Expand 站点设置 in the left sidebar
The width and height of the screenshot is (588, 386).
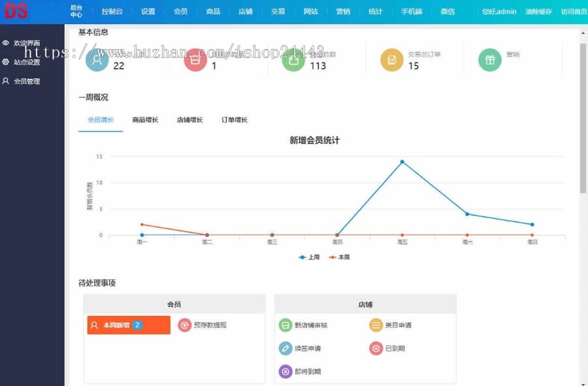click(x=27, y=62)
